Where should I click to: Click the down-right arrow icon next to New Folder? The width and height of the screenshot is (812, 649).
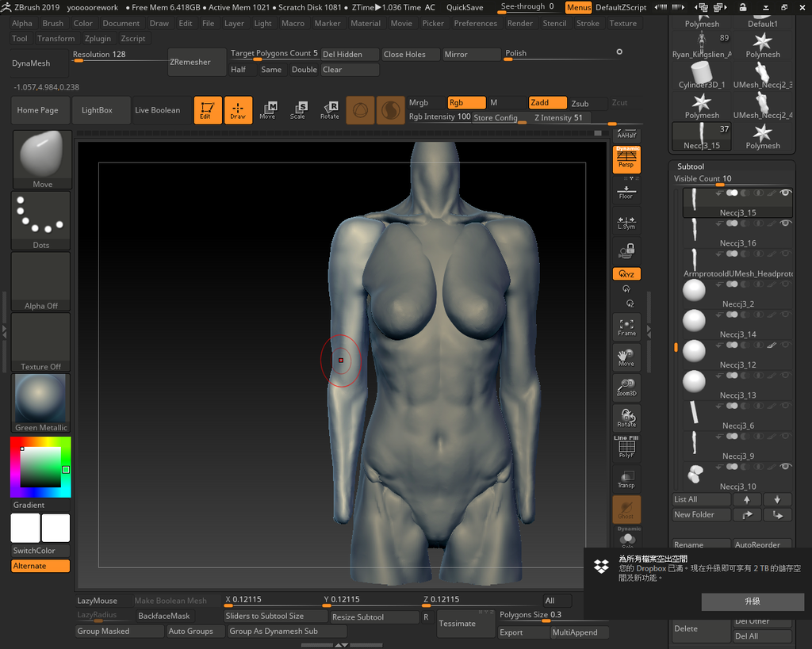pos(777,514)
